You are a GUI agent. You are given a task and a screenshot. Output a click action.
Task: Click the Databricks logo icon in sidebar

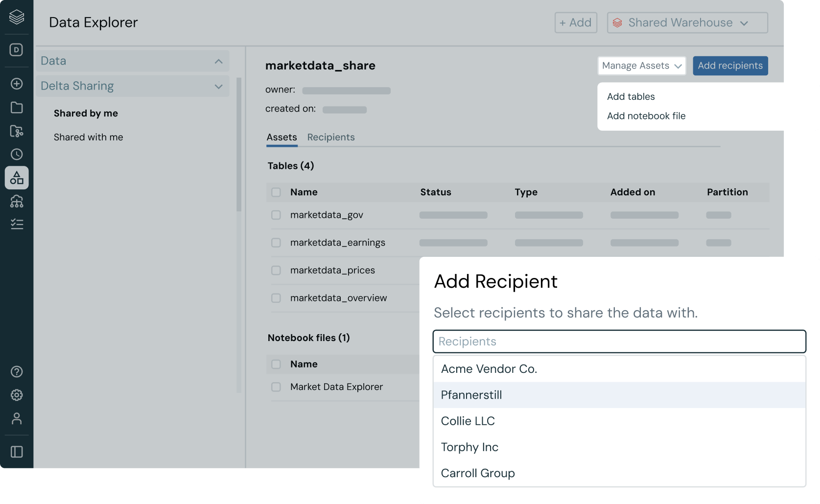pyautogui.click(x=17, y=17)
